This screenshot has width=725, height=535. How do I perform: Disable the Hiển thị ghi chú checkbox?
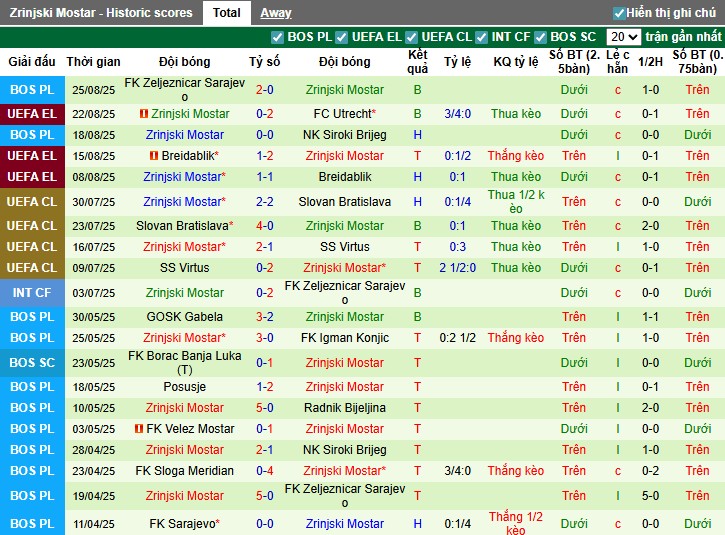point(619,13)
